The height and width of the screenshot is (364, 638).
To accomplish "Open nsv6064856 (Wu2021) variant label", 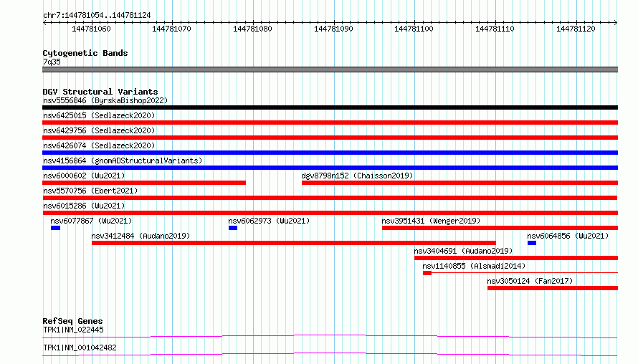I will pyautogui.click(x=568, y=236).
